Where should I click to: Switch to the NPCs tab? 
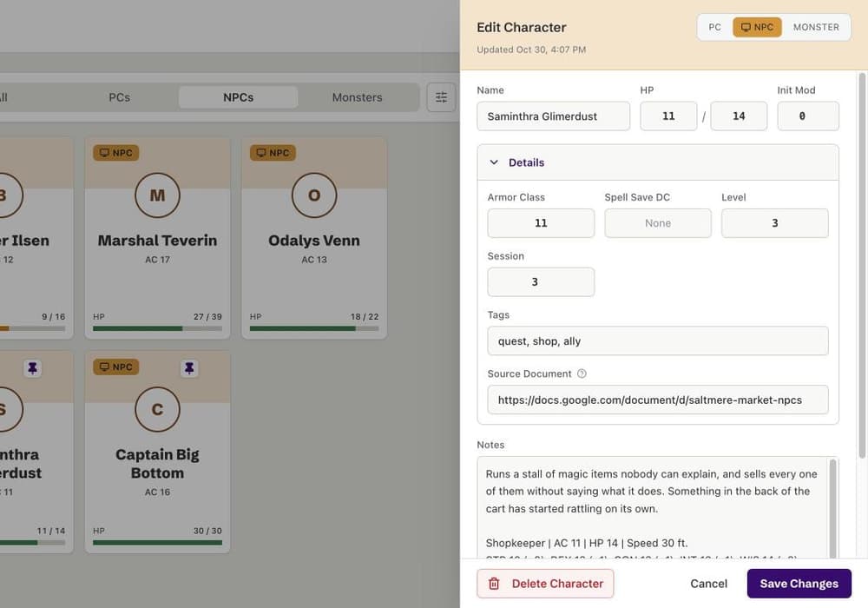239,97
